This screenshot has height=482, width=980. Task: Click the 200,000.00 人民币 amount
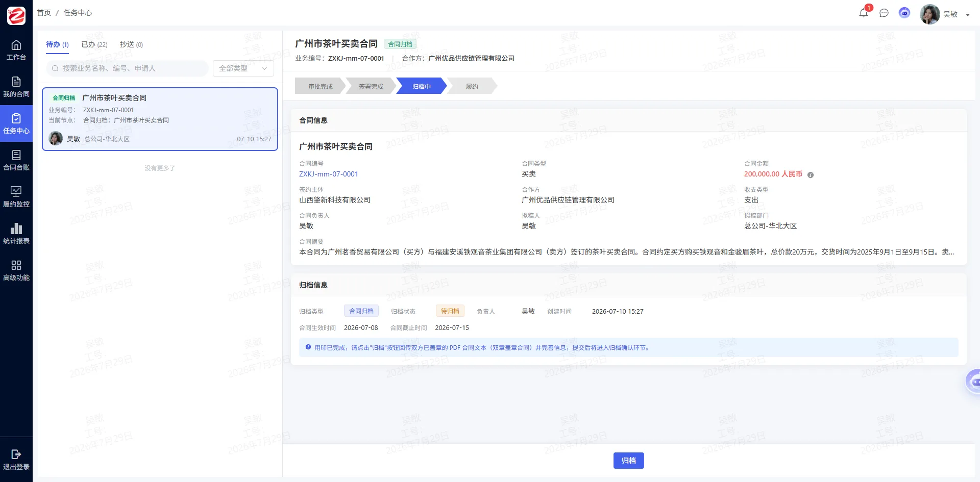coord(773,174)
